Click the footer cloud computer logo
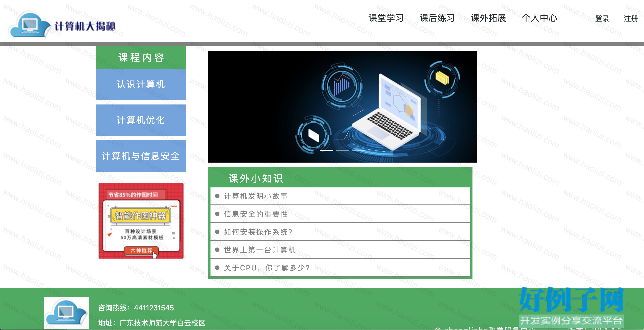This screenshot has width=644, height=330. click(67, 313)
